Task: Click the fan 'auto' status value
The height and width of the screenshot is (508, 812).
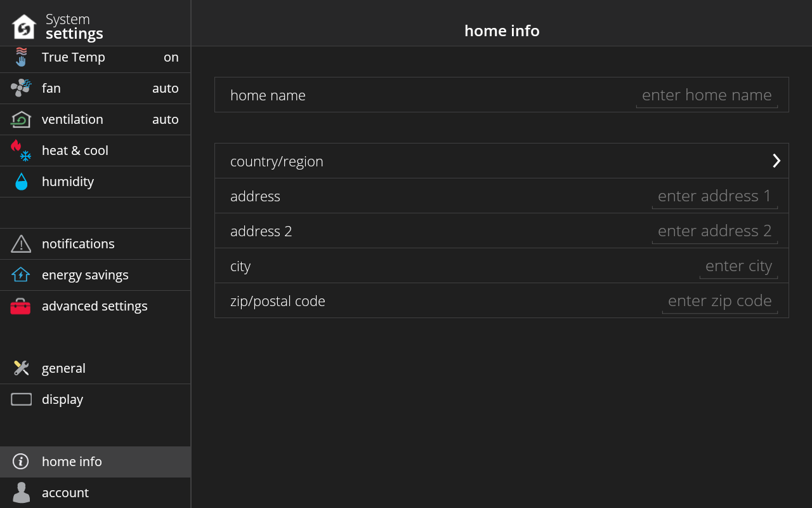Action: (166, 88)
